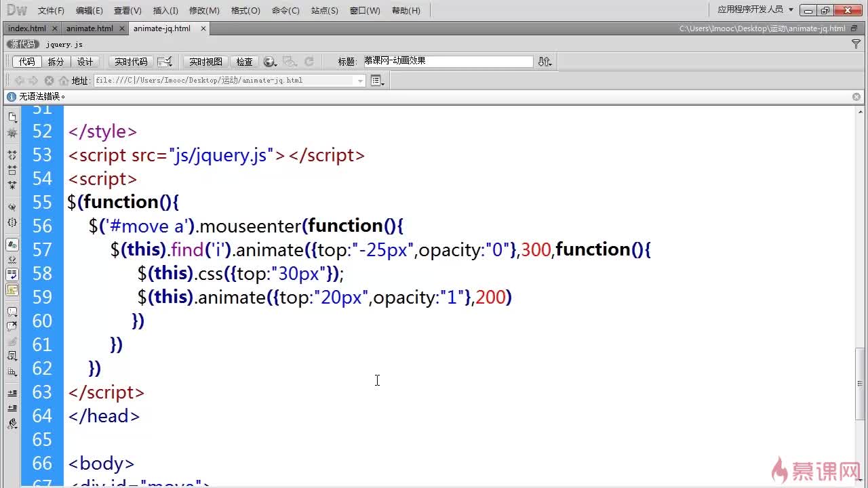Expand all code icon in coding toolbar

[12, 185]
